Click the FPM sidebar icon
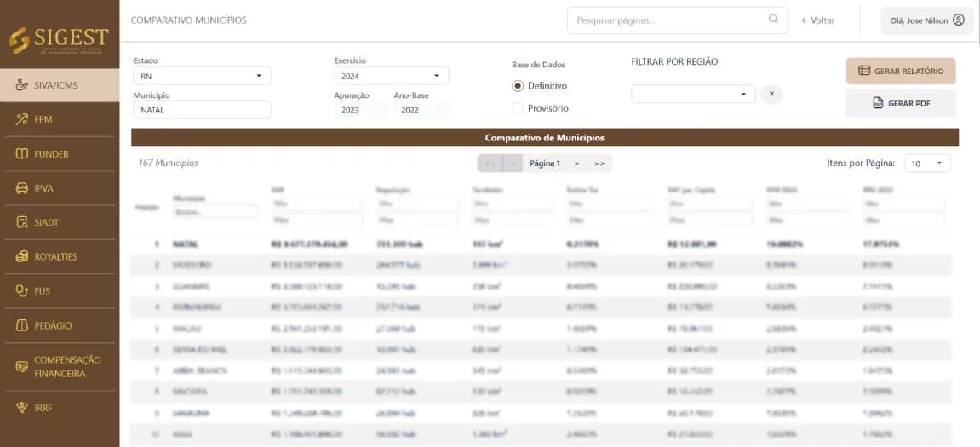This screenshot has width=980, height=447. click(x=22, y=119)
